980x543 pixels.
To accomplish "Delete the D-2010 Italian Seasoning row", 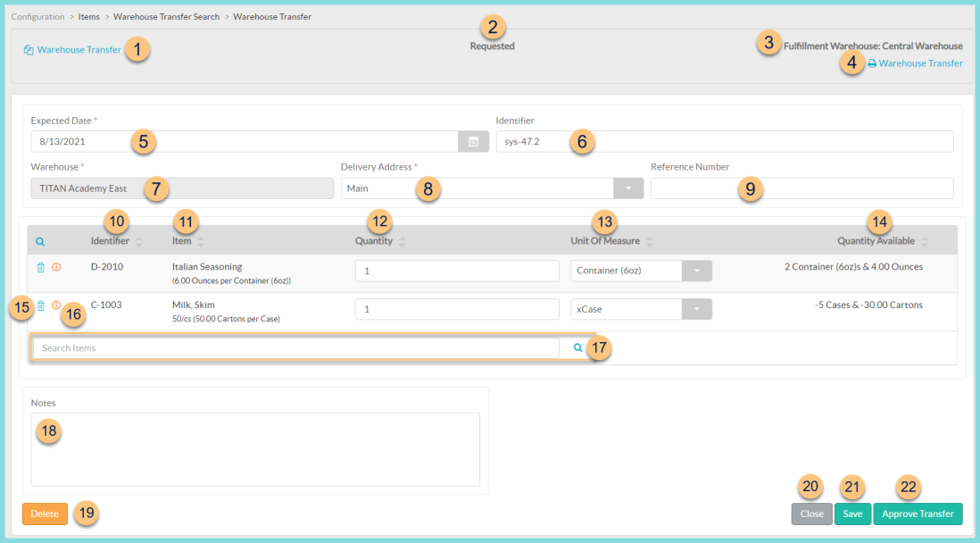I will click(x=40, y=266).
